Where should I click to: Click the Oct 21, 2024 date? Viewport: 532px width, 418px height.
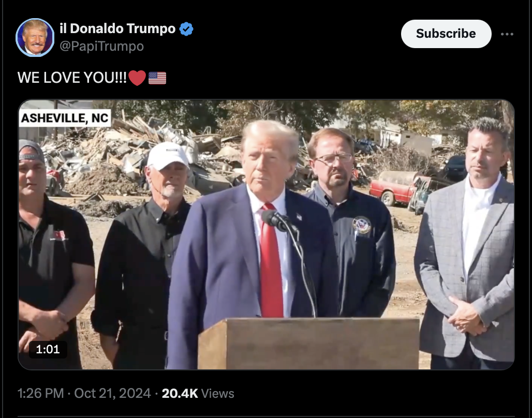point(112,393)
